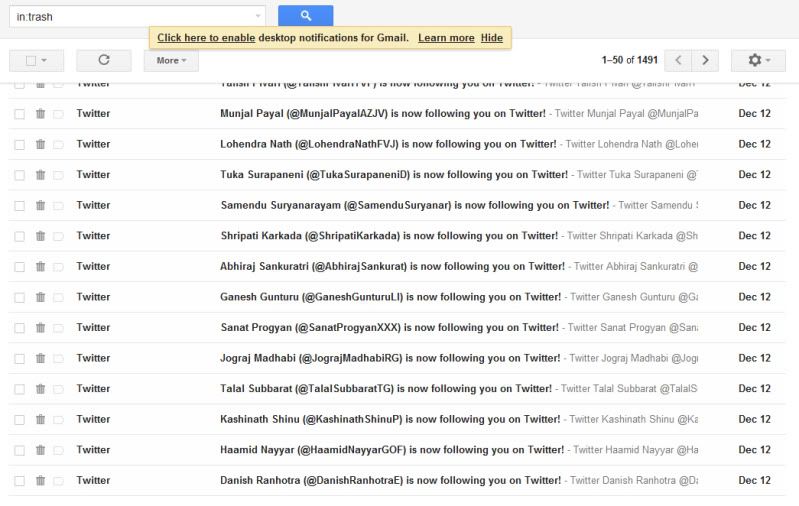Click trash icon on Ganesh Gunturu email

click(x=41, y=297)
